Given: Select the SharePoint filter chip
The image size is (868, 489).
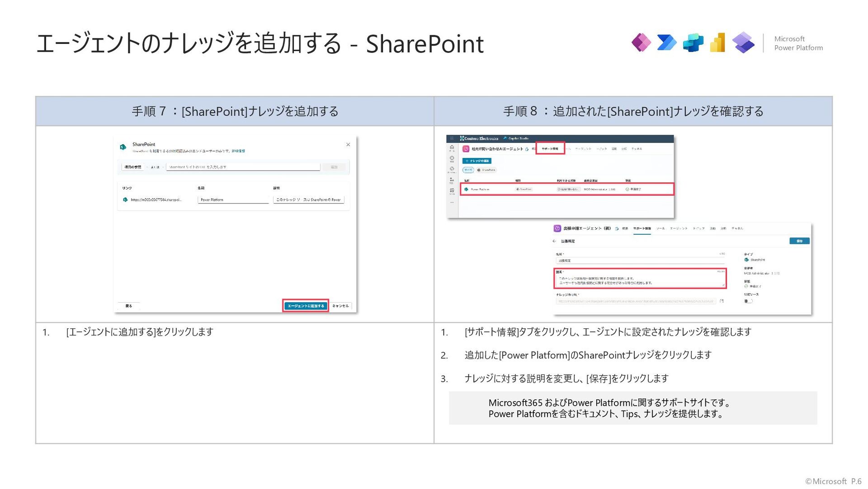Looking at the screenshot, I should coord(486,170).
